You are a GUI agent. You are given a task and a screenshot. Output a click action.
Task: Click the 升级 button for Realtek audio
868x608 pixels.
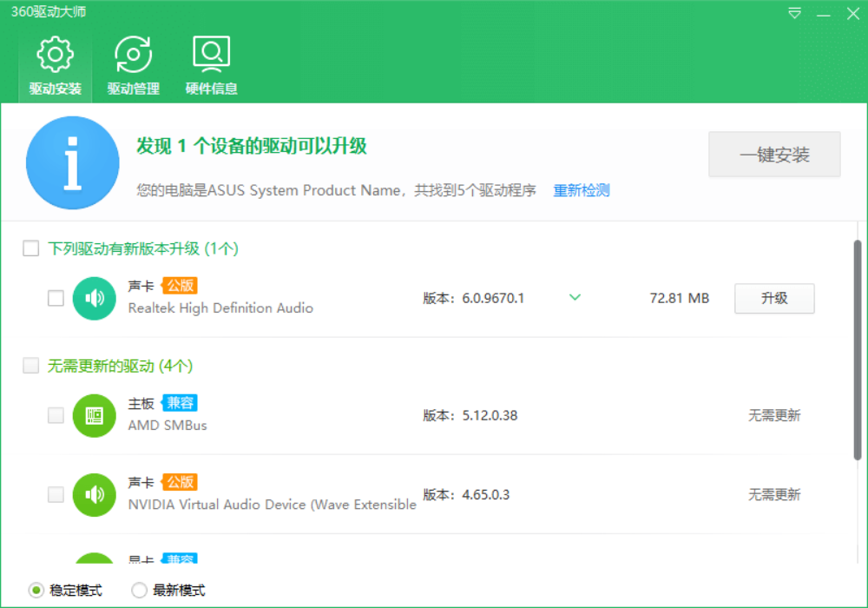coord(774,299)
